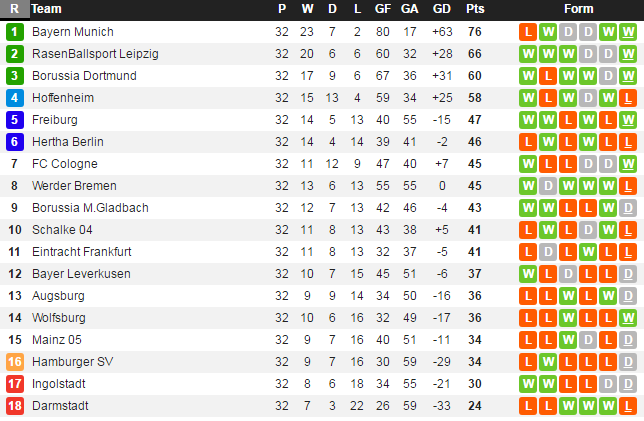Viewport: 644px width, 421px height.
Task: Click Eintracht Frankfurt's only win form badge
Action: pyautogui.click(x=588, y=252)
